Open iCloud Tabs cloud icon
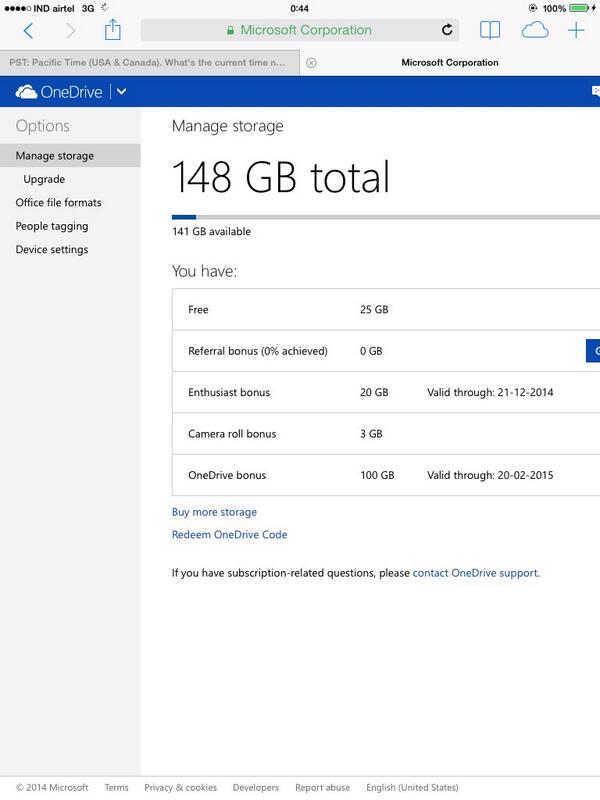This screenshot has width=600, height=800. (535, 30)
